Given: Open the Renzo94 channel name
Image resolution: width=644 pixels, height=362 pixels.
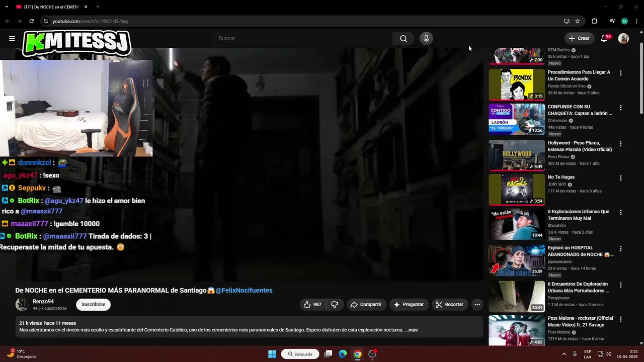Looking at the screenshot, I should [43, 302].
